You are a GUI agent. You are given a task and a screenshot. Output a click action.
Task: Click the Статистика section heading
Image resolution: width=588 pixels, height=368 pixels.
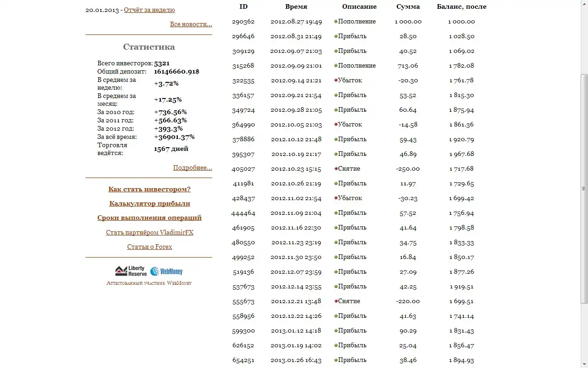coord(149,47)
